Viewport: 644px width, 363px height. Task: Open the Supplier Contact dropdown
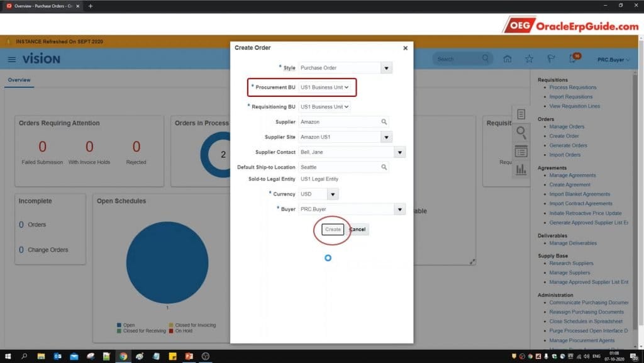pos(399,152)
